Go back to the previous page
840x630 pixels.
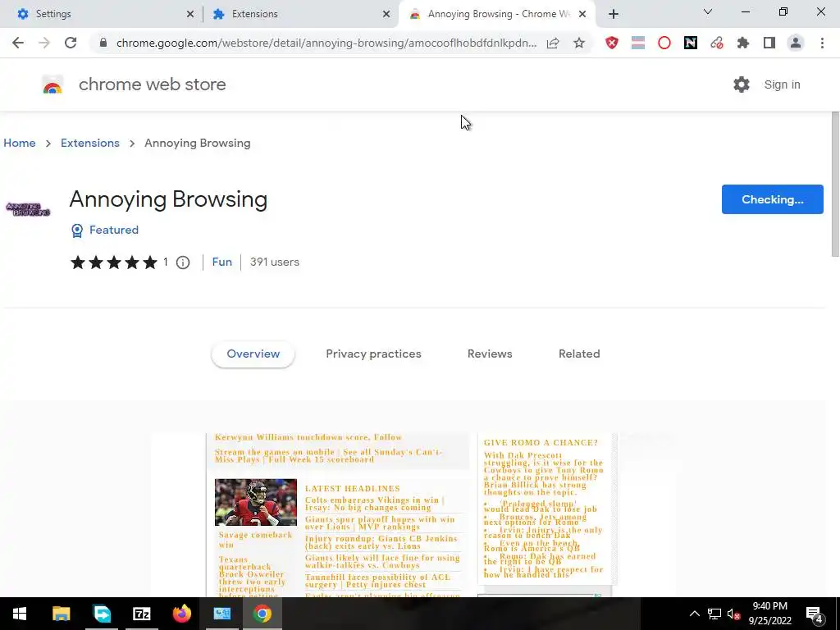point(18,43)
